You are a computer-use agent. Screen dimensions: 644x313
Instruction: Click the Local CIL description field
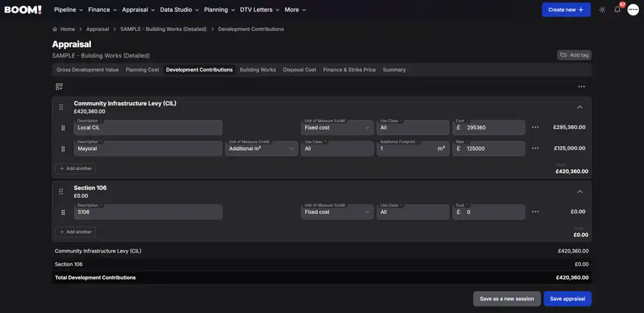(x=148, y=128)
